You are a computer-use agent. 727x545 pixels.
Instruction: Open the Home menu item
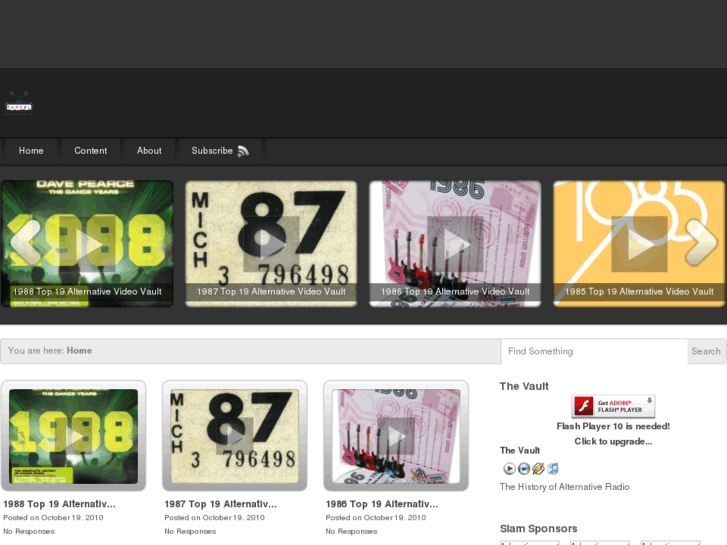[31, 151]
